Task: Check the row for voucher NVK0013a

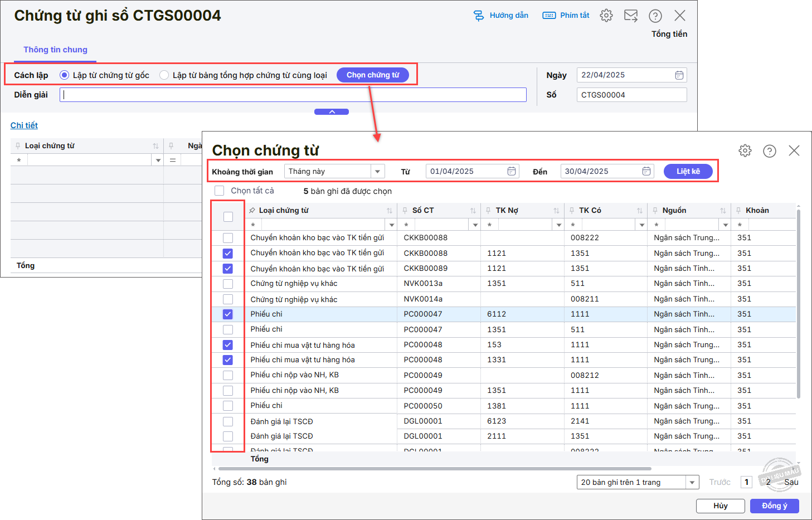Action: click(x=228, y=284)
